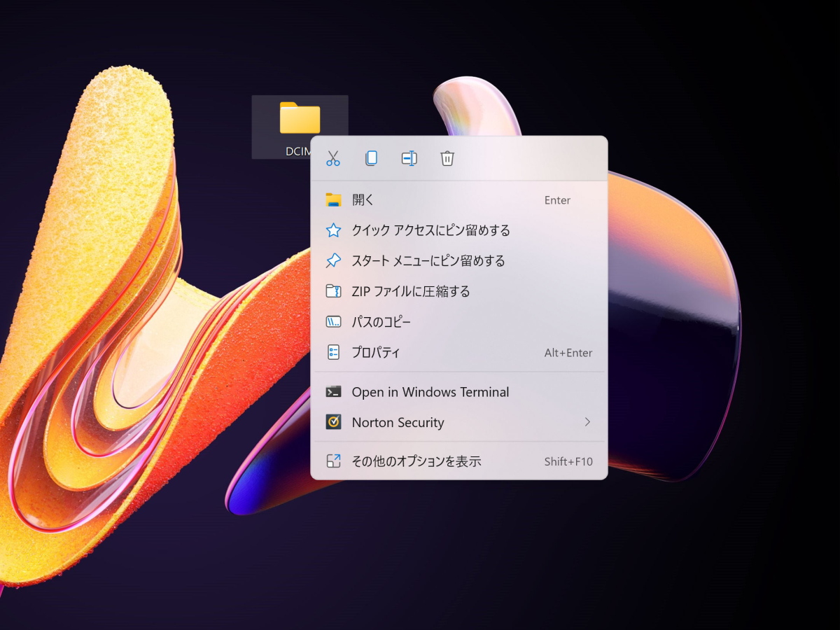
Task: Choose 開く to open the folder
Action: tap(459, 200)
